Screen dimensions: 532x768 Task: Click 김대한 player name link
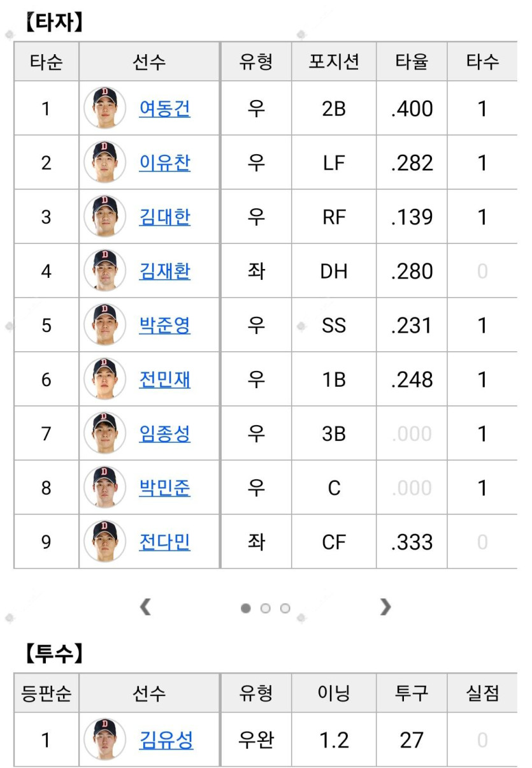click(x=164, y=217)
